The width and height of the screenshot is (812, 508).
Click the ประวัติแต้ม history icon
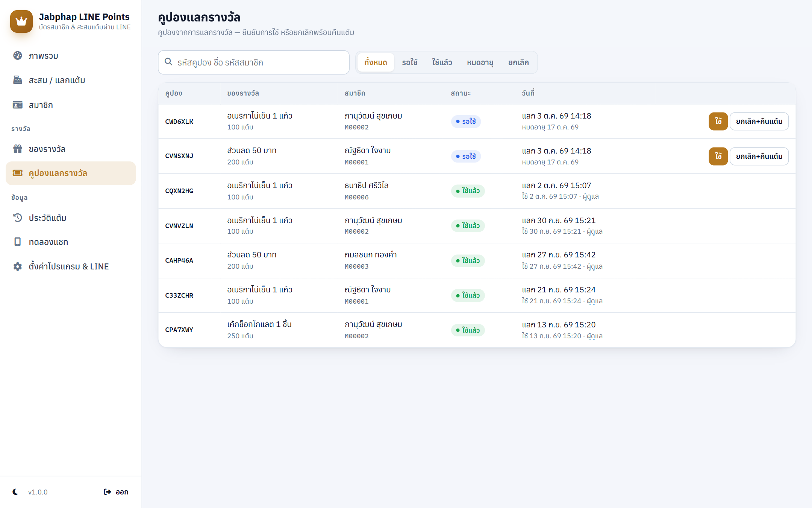(18, 218)
